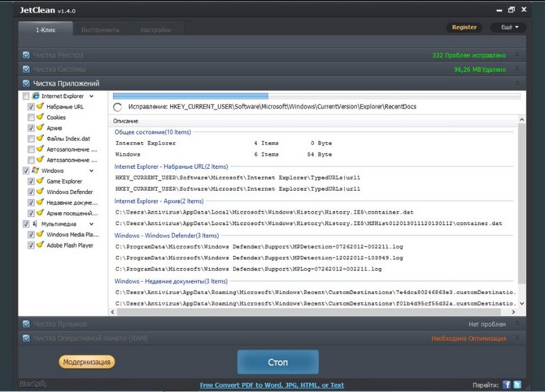Click the horizontal scrollbar right arrow
The image size is (545, 392).
[514, 312]
